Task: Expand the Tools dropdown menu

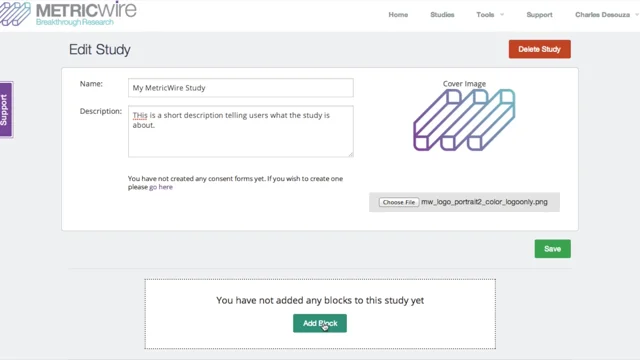Action: [490, 15]
